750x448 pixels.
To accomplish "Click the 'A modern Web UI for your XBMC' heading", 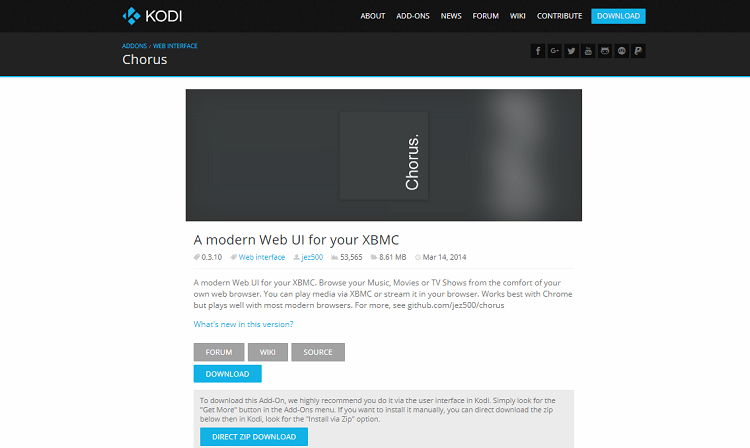I will (x=296, y=240).
